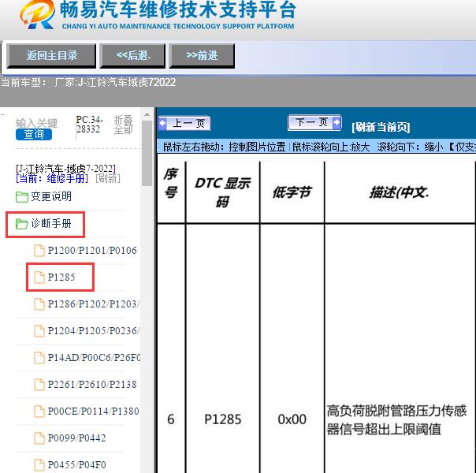This screenshot has height=473, width=476.
Task: Click the 当前车型 vehicle info text
Action: click(x=88, y=82)
